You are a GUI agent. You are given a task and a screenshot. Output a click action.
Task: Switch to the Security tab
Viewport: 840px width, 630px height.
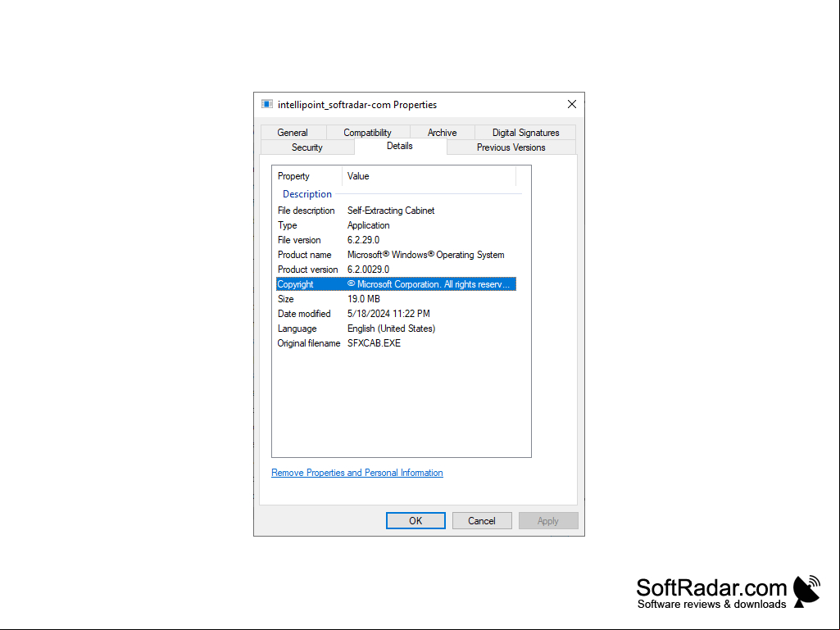click(307, 147)
